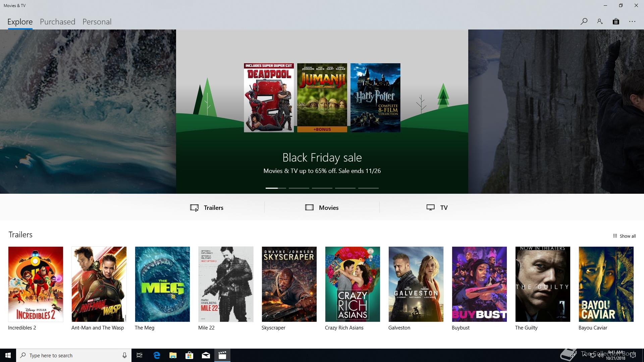The image size is (644, 362).
Task: Open the Action Center notifications icon
Action: [633, 356]
